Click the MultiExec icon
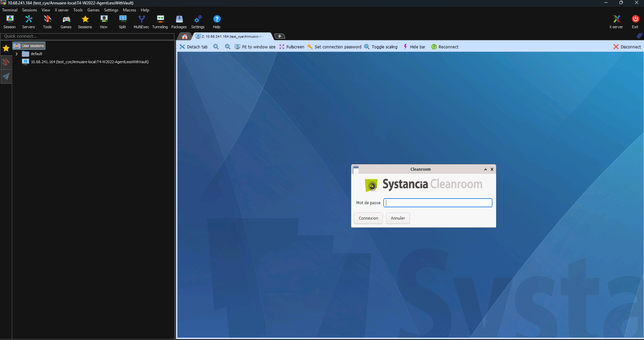 pyautogui.click(x=141, y=22)
